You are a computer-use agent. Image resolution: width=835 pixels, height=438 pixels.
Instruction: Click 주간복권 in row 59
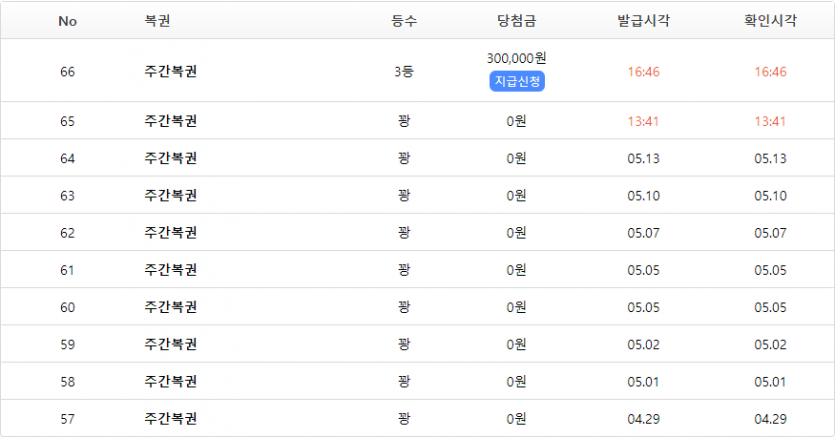pyautogui.click(x=170, y=345)
